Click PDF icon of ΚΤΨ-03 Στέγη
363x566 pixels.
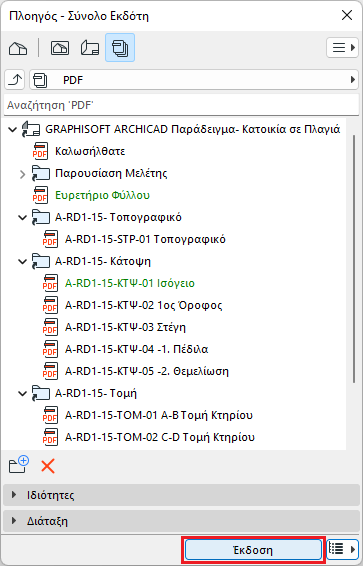tap(50, 327)
